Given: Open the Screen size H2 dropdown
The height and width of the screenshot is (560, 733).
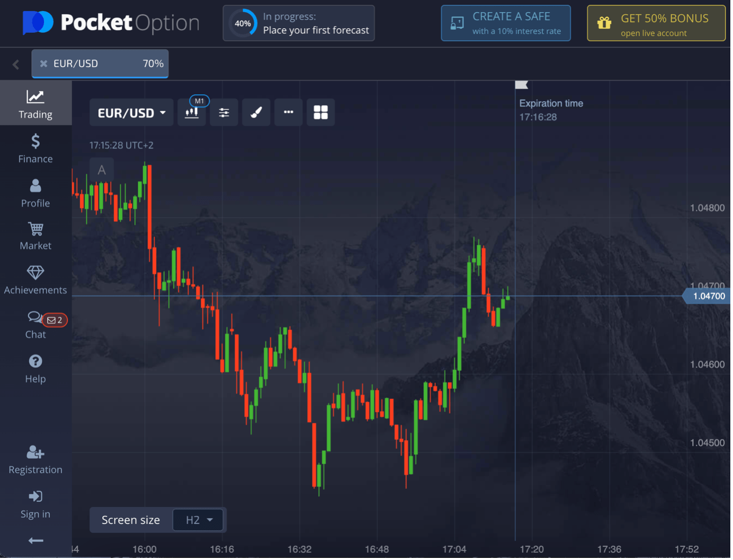Looking at the screenshot, I should 198,520.
